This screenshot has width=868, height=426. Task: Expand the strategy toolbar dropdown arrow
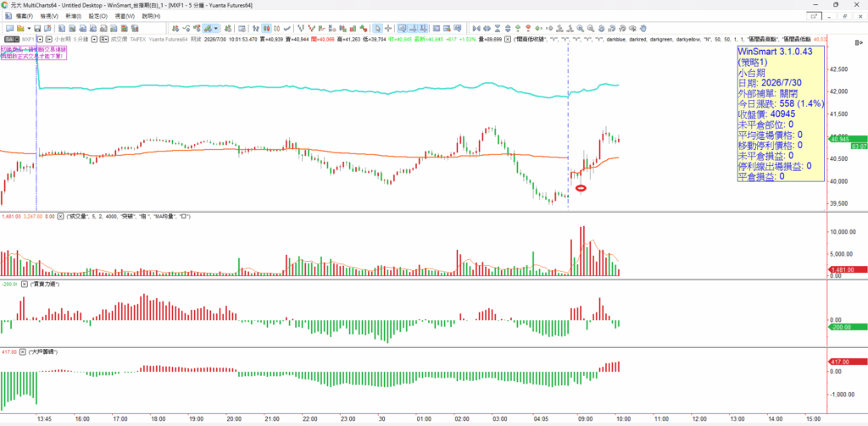(x=216, y=28)
